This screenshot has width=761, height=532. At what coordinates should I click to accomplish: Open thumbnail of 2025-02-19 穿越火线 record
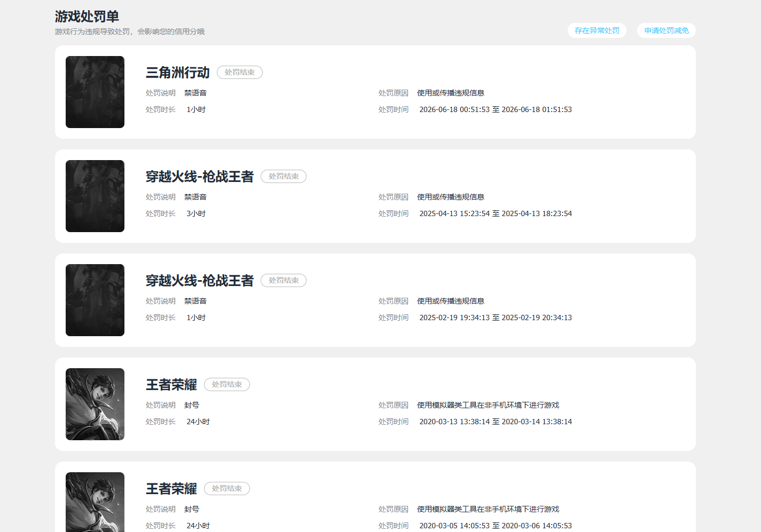click(95, 300)
